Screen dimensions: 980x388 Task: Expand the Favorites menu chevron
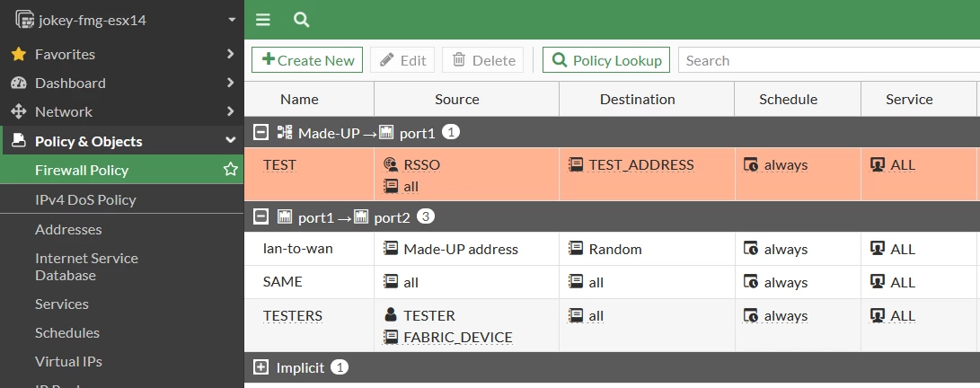click(231, 54)
